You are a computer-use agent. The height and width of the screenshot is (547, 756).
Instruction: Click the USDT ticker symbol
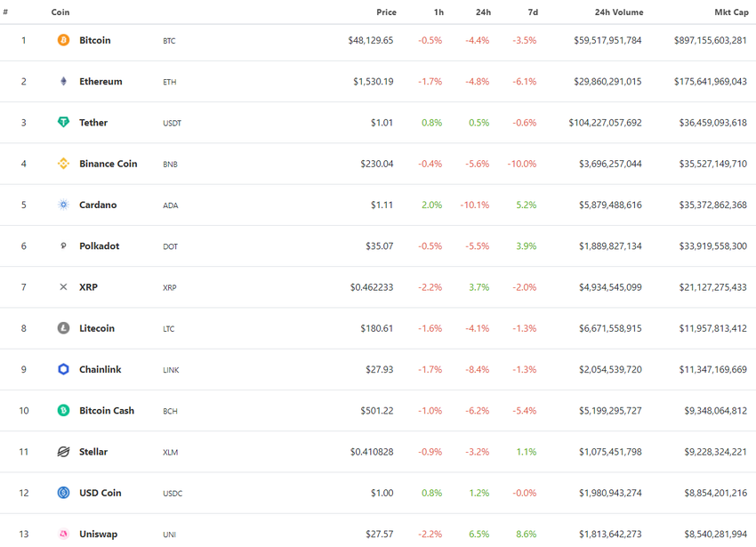pos(173,123)
